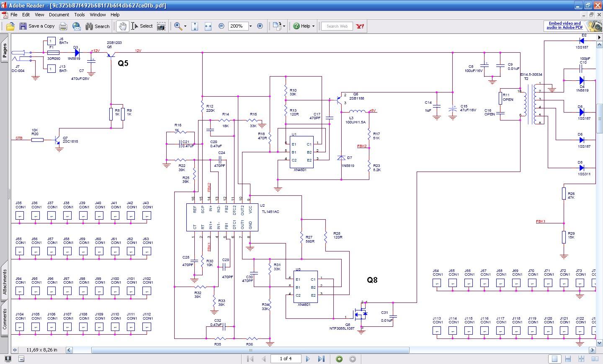This screenshot has height=364, width=603.
Task: Click the zoom out minus button
Action: coord(221,26)
